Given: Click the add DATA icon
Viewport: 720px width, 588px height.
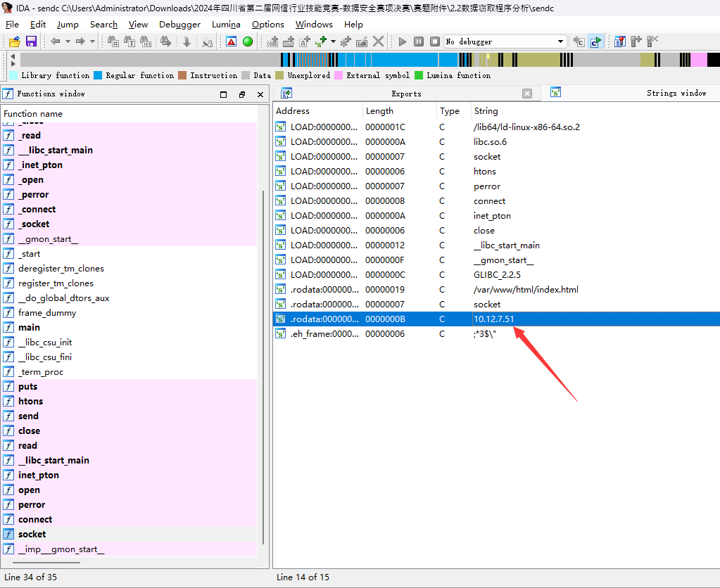Looking at the screenshot, I should click(289, 41).
